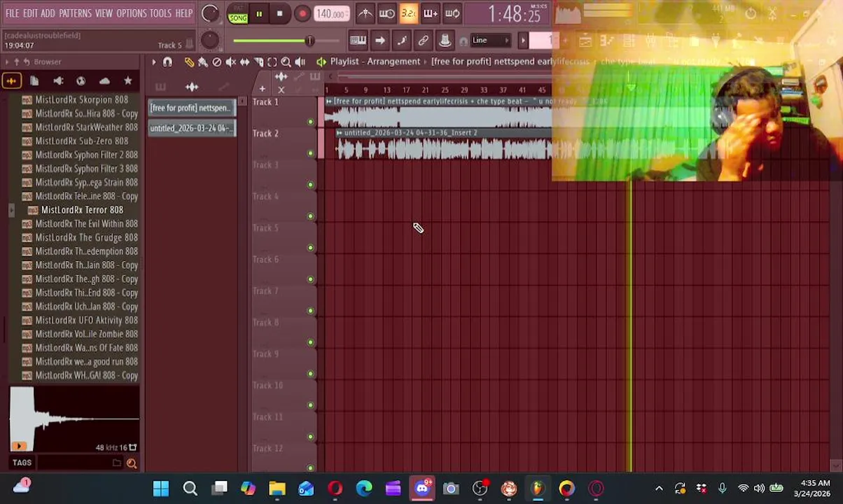The height and width of the screenshot is (504, 843).
Task: Choose the Select marquee tool in playlist
Action: click(x=272, y=62)
